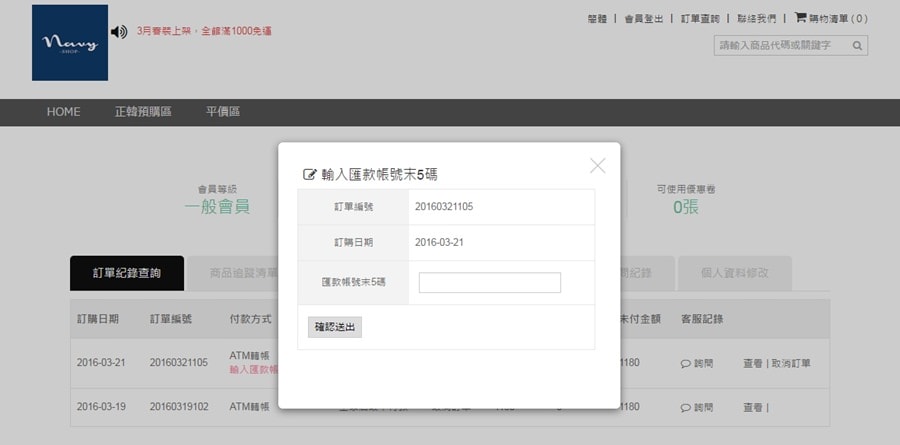Screen dimensions: 900x445
Task: Open the HOME menu item
Action: tap(63, 112)
